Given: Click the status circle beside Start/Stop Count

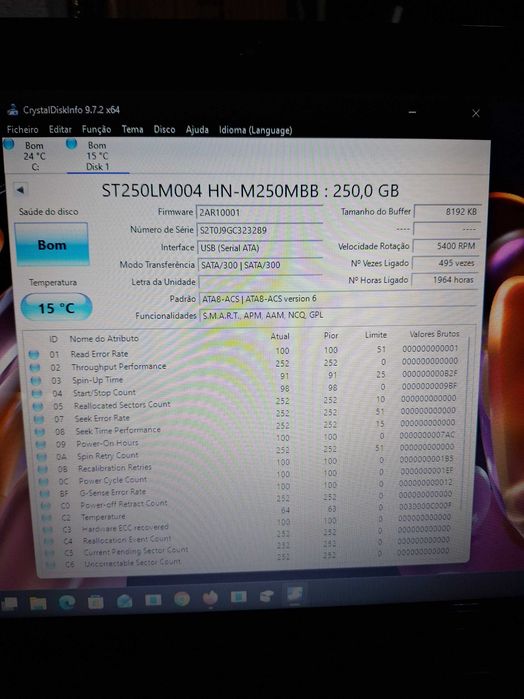Looking at the screenshot, I should [37, 394].
